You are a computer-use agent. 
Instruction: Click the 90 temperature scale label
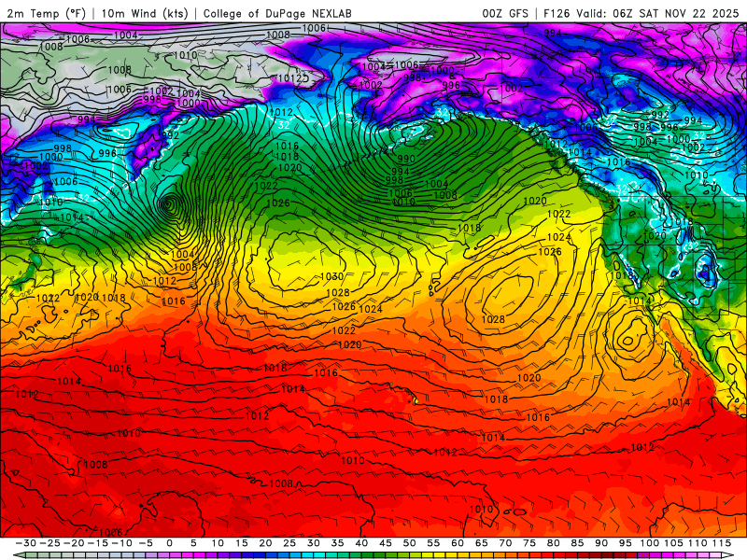601,543
